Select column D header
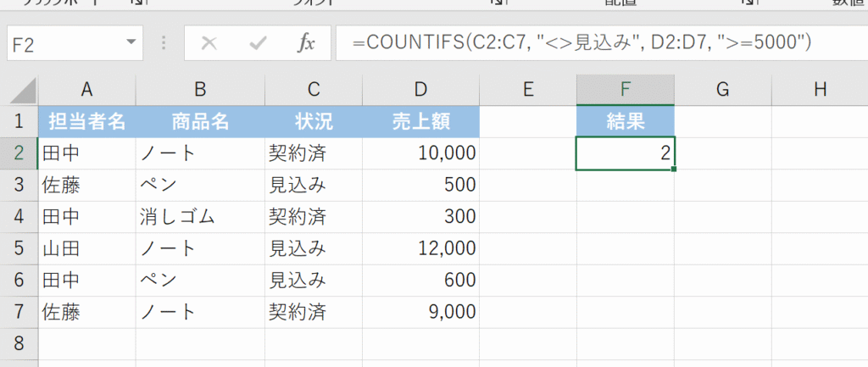Image resolution: width=868 pixels, height=367 pixels. click(420, 90)
